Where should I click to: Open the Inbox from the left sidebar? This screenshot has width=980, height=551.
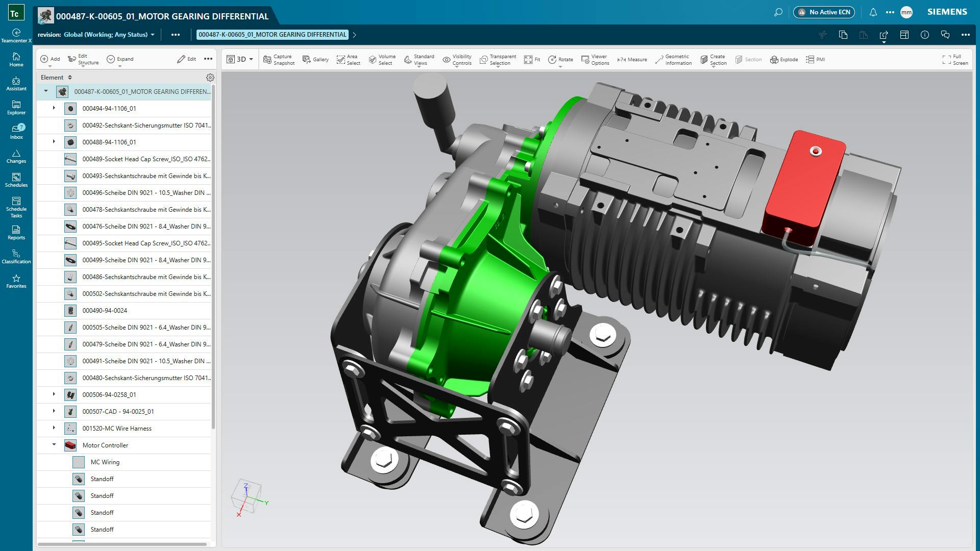16,131
